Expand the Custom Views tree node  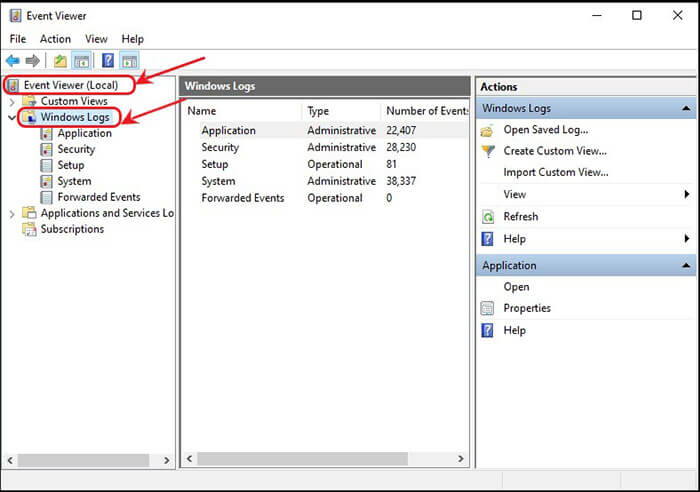click(x=12, y=102)
